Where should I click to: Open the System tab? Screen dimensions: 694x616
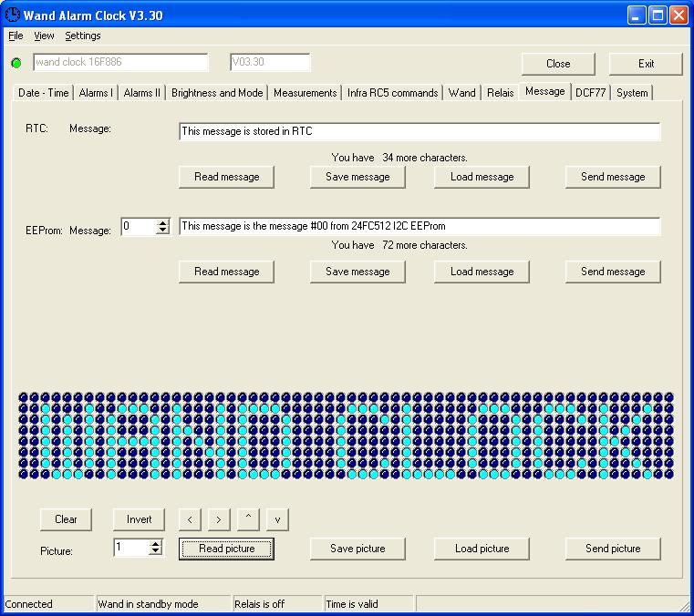(632, 93)
